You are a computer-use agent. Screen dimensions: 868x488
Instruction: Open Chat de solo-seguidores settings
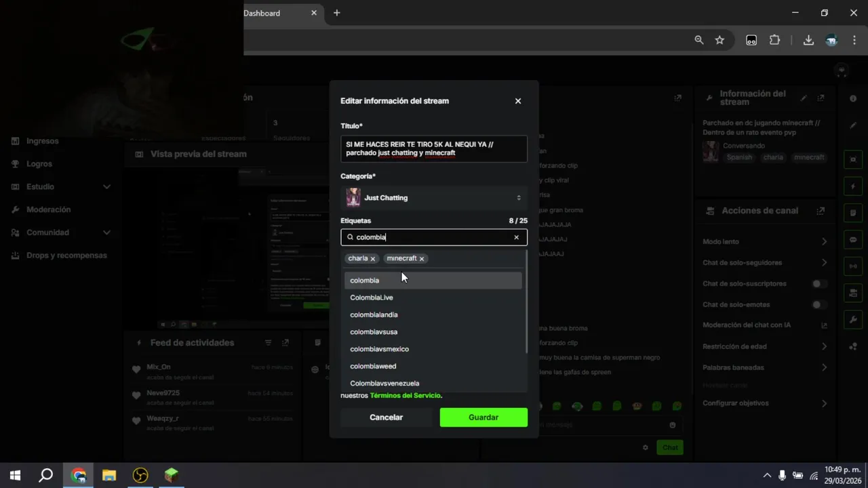click(766, 263)
